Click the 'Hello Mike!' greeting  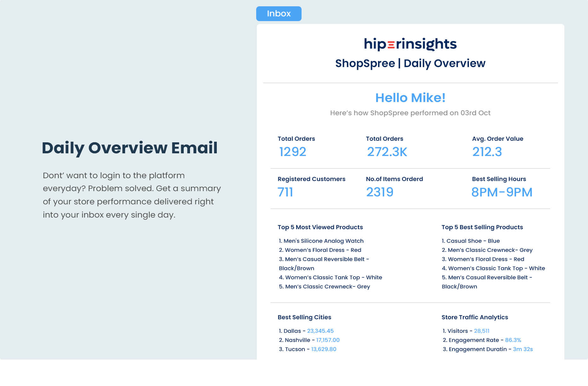point(410,98)
